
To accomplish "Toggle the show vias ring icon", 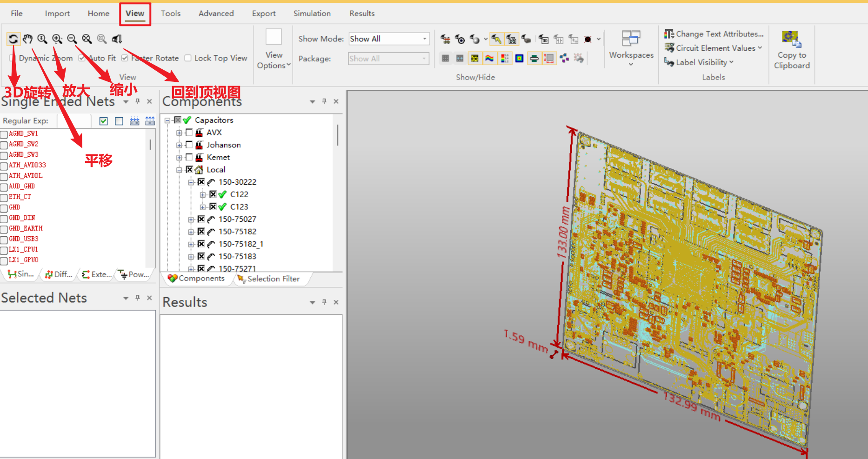I will click(460, 39).
